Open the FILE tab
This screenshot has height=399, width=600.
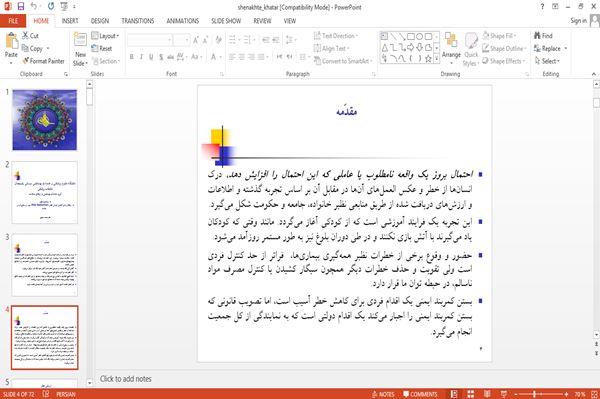coord(13,21)
